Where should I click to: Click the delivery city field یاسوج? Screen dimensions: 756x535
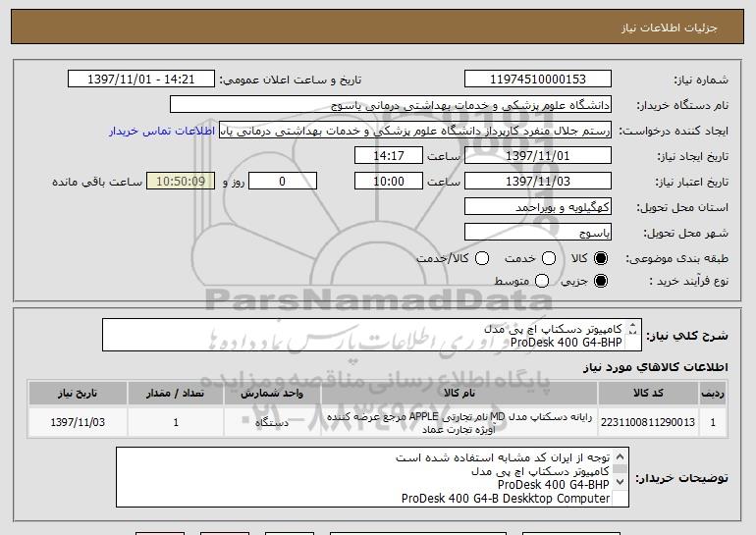[538, 233]
